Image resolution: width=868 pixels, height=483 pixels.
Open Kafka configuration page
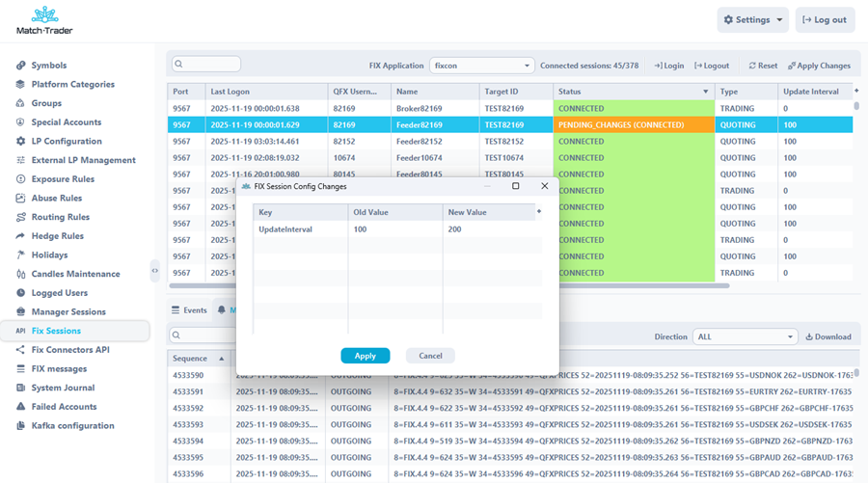pyautogui.click(x=72, y=425)
